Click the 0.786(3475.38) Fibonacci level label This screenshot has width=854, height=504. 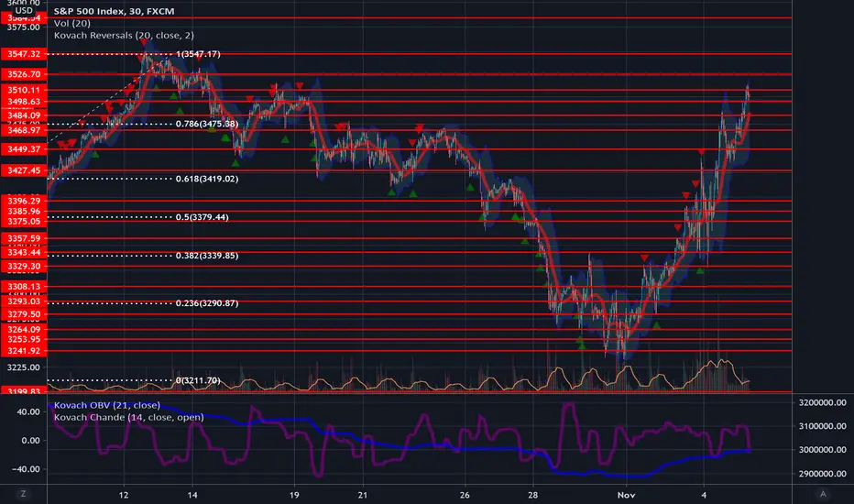(x=207, y=124)
